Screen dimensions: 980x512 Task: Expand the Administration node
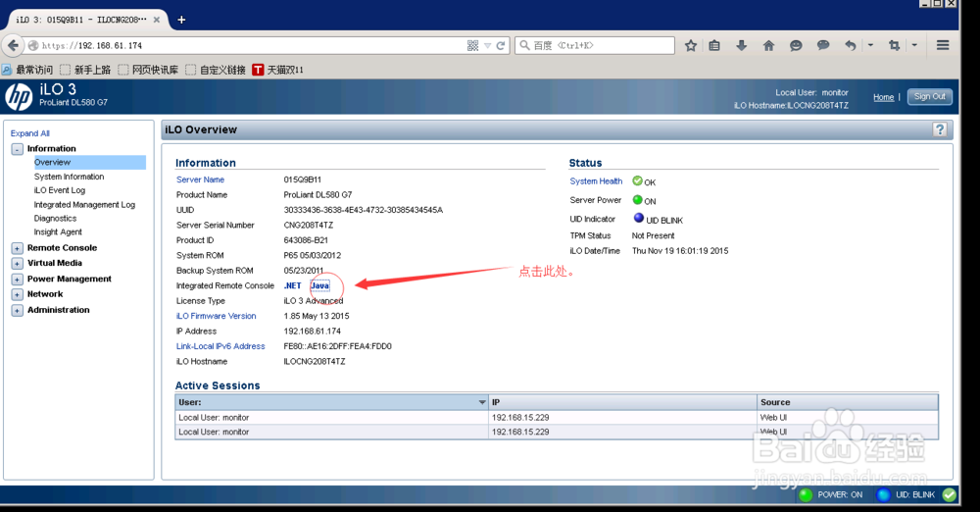(17, 311)
